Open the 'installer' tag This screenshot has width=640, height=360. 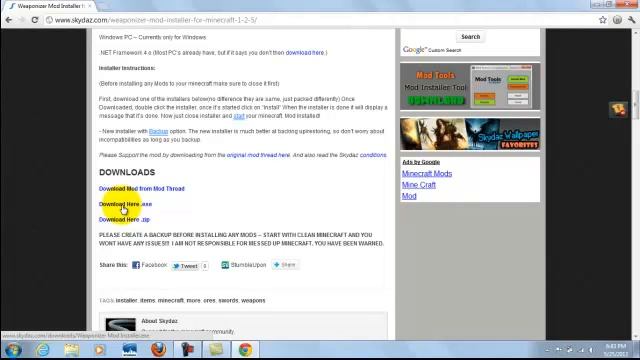point(126,300)
